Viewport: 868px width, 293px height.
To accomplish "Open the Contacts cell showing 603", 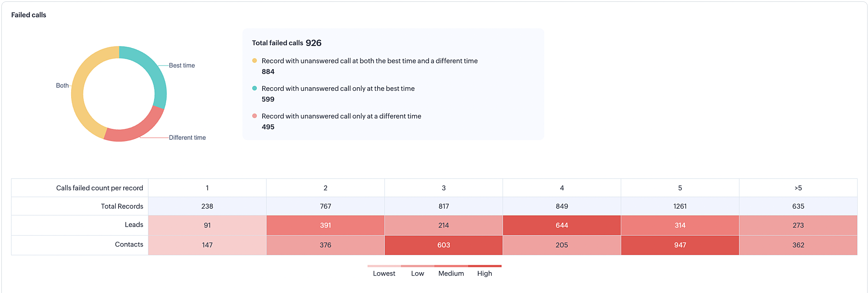I will pyautogui.click(x=444, y=245).
